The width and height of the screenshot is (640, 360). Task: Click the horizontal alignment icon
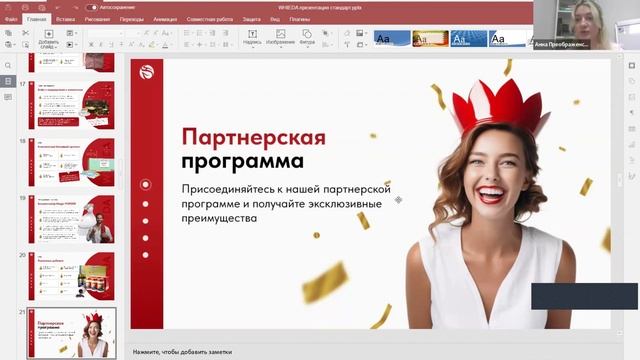(188, 45)
